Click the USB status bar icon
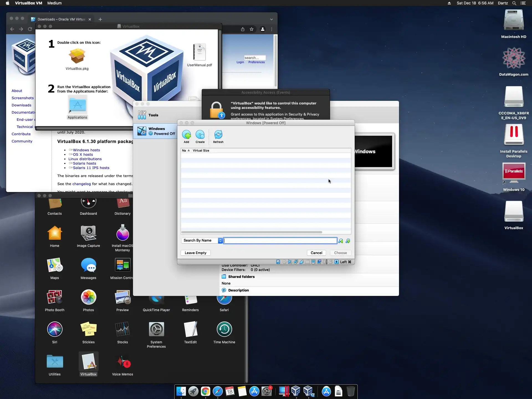This screenshot has width=532, height=399. point(302,262)
